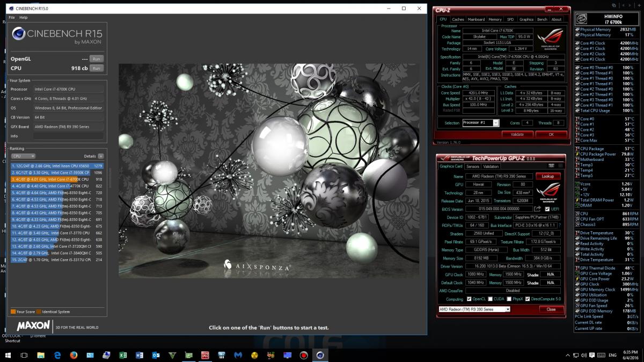Click the rendered scene image in Cinebench
This screenshot has width=644, height=362.
coord(268,170)
